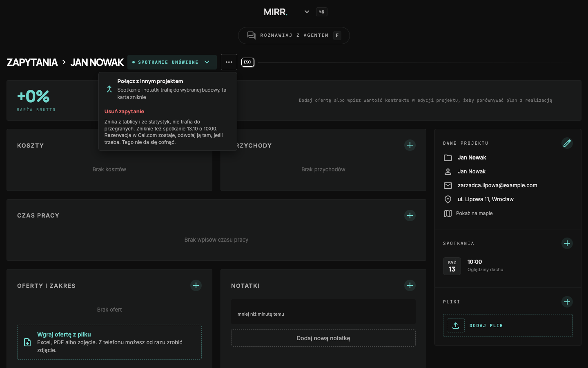Click the envelope icon next to email
588x368 pixels.
448,186
